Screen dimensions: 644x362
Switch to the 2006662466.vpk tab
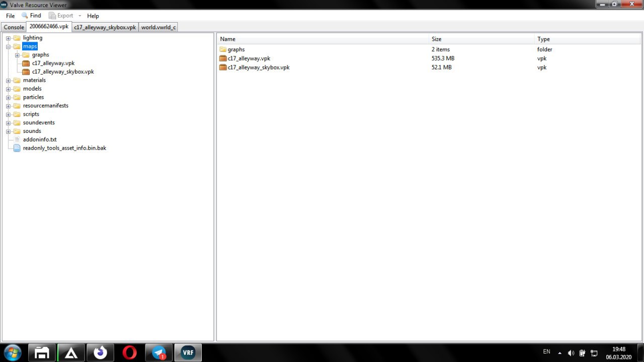[49, 26]
